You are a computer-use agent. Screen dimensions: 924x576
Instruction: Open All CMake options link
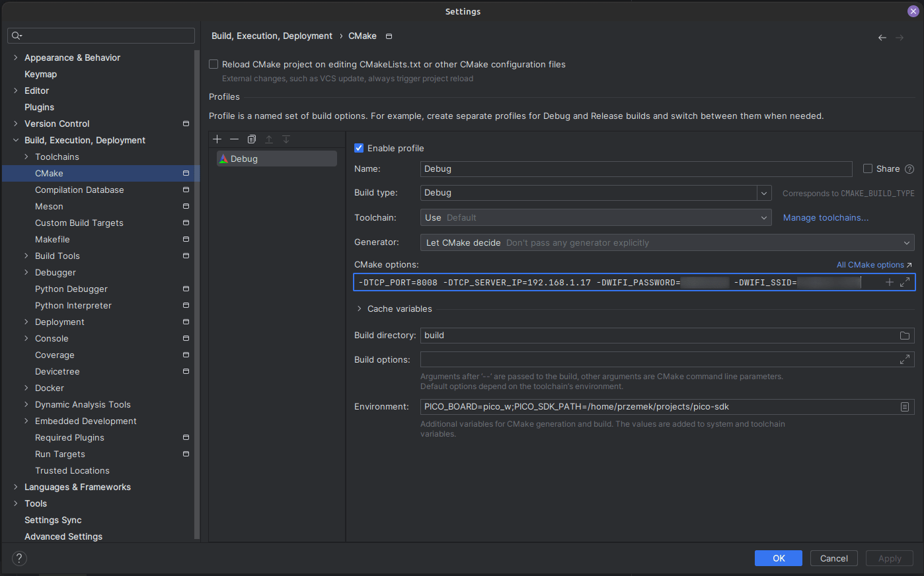click(x=874, y=265)
